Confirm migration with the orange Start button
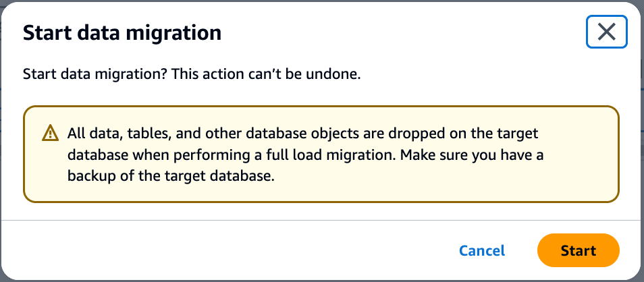This screenshot has height=282, width=644. coord(578,250)
